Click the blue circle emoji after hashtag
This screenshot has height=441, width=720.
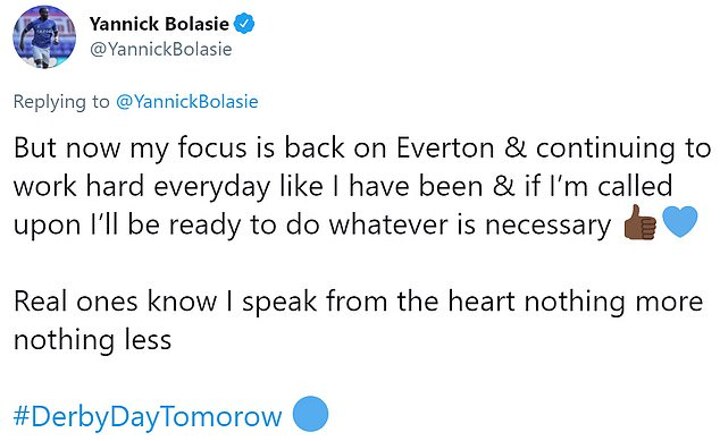coord(310,413)
